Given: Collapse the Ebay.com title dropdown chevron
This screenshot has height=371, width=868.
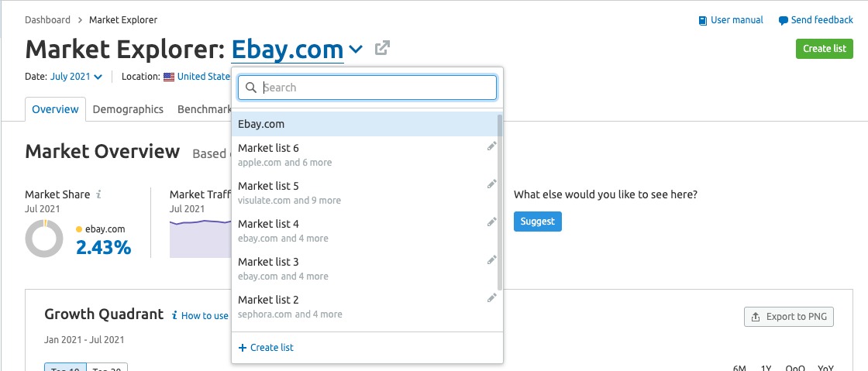Looking at the screenshot, I should click(x=356, y=50).
